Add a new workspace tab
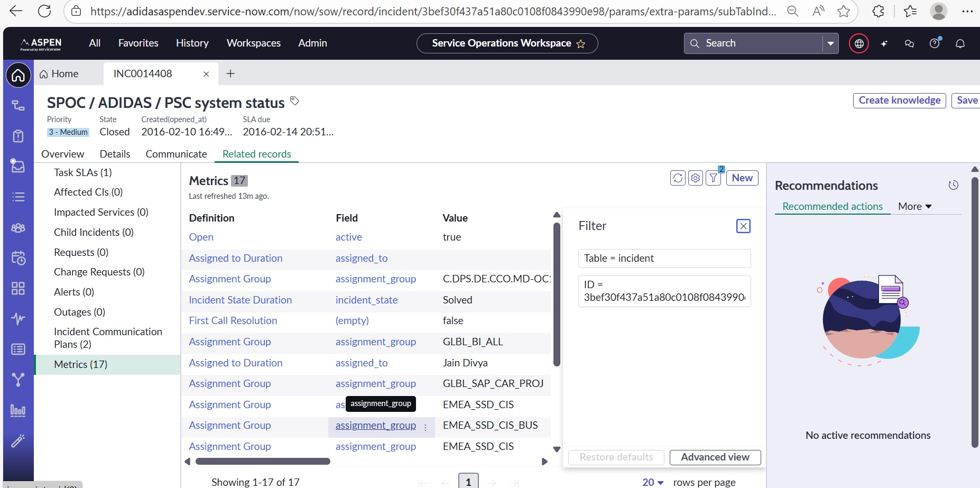Image resolution: width=980 pixels, height=488 pixels. tap(230, 74)
